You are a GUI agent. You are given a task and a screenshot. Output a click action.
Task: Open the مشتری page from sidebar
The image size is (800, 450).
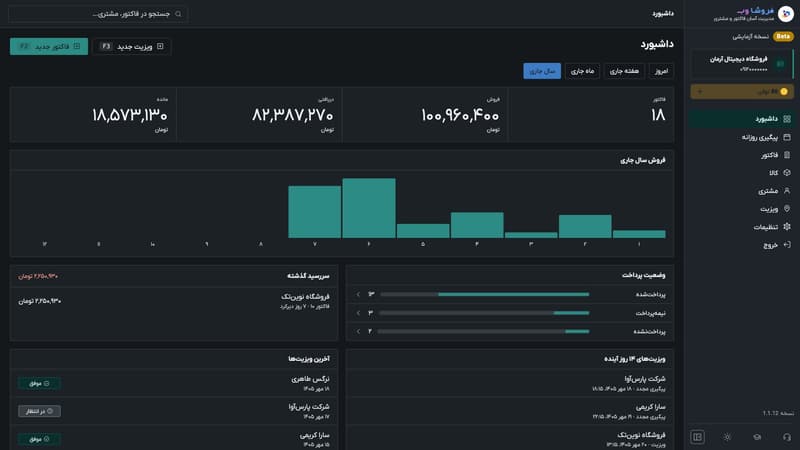pos(741,190)
